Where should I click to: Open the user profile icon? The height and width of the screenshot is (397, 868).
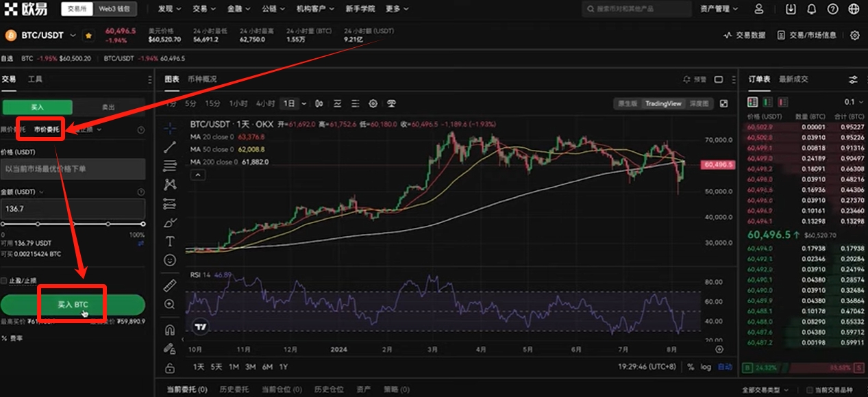(759, 9)
